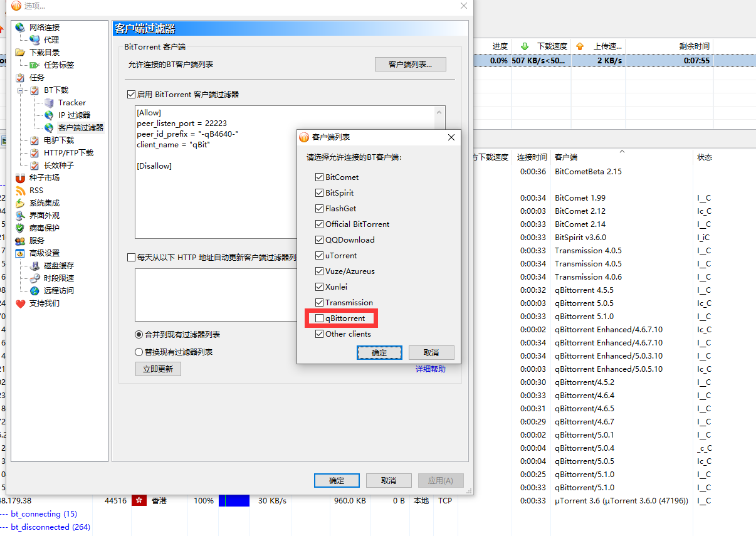
Task: Click the 服务 people icon
Action: pyautogui.click(x=20, y=241)
